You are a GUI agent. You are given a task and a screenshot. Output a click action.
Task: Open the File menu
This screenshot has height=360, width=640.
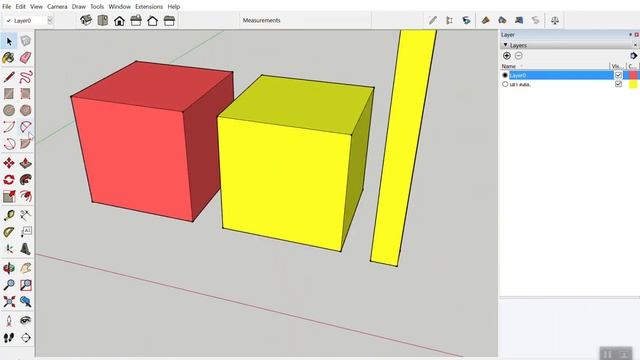click(7, 7)
